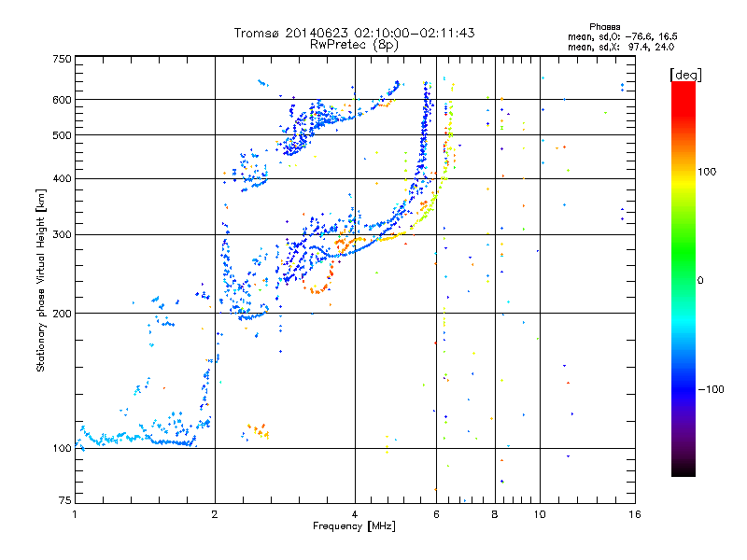Click the orange echo cluster near 2.5 MHz, 105 km
Screen dimensions: 747x560
[259, 430]
